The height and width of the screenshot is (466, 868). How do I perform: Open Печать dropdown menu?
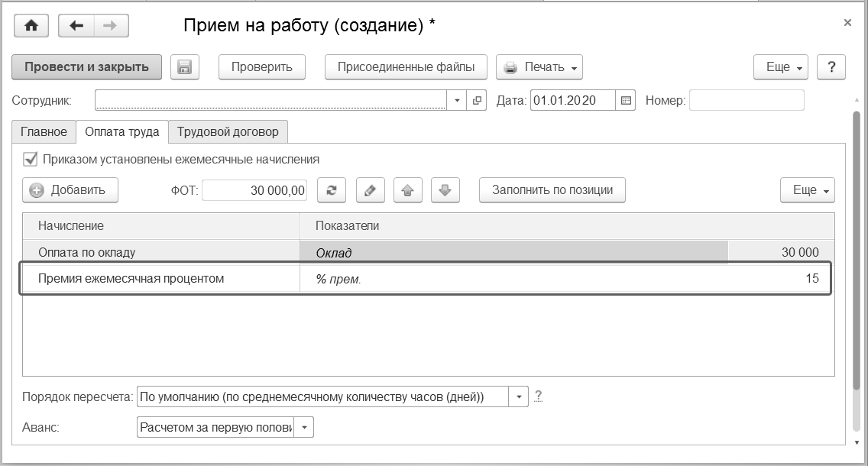[539, 67]
